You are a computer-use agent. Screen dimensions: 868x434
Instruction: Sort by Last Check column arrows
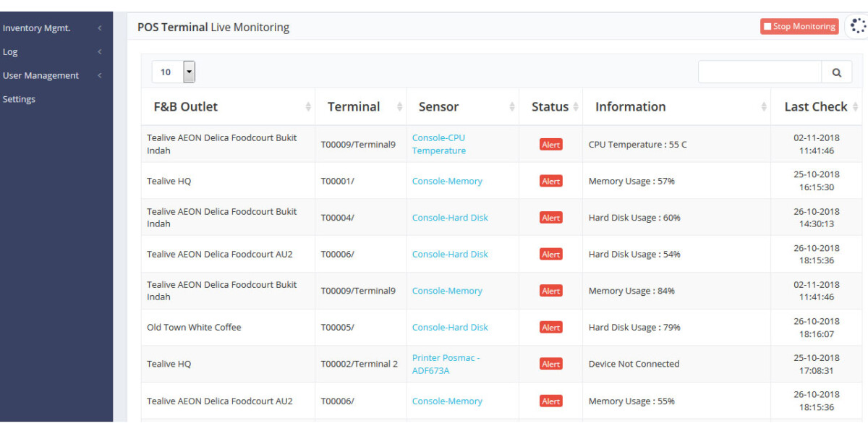point(856,107)
